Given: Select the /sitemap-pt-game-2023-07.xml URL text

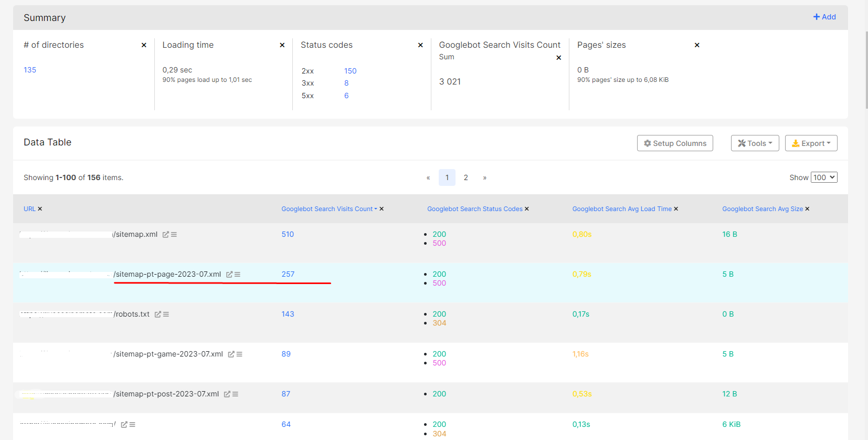Looking at the screenshot, I should [168, 354].
